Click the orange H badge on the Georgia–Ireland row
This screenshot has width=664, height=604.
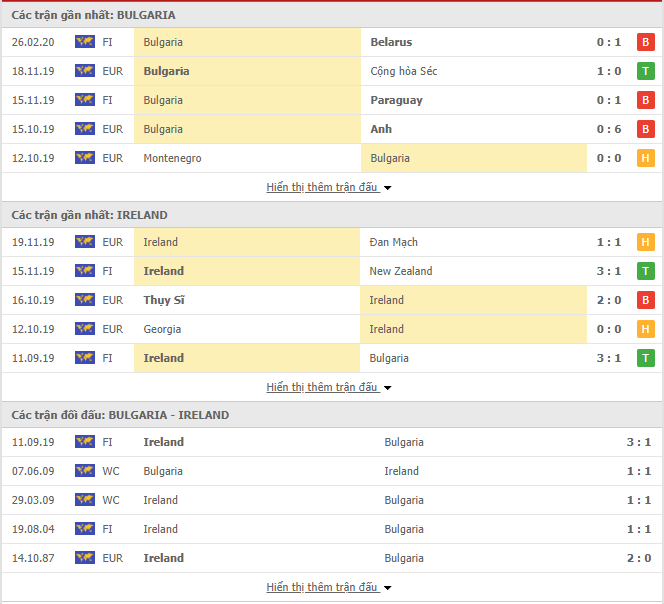coord(645,329)
